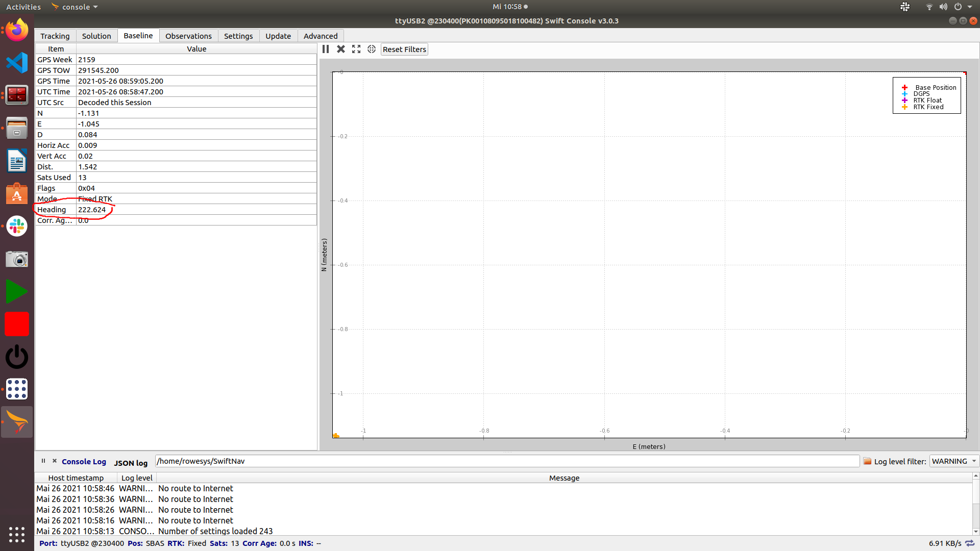Open the log directory folder icon
Screen dimensions: 980x551
[x=867, y=461]
